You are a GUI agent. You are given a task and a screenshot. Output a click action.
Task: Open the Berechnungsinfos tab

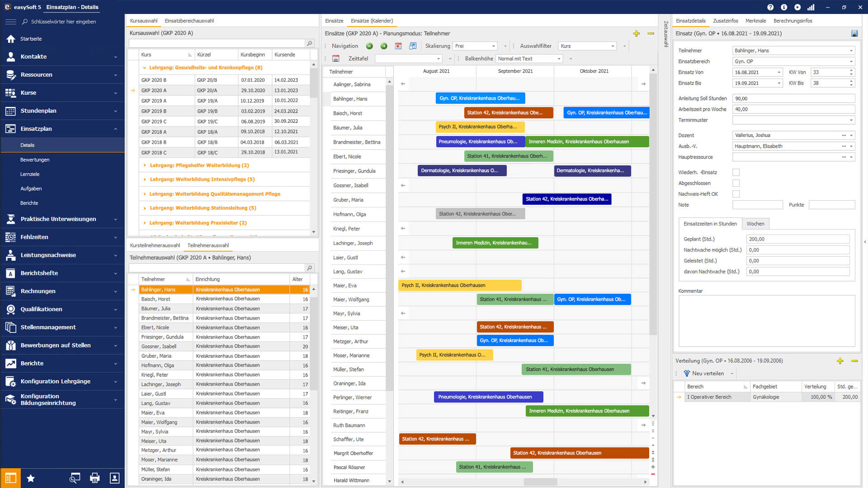(x=793, y=21)
